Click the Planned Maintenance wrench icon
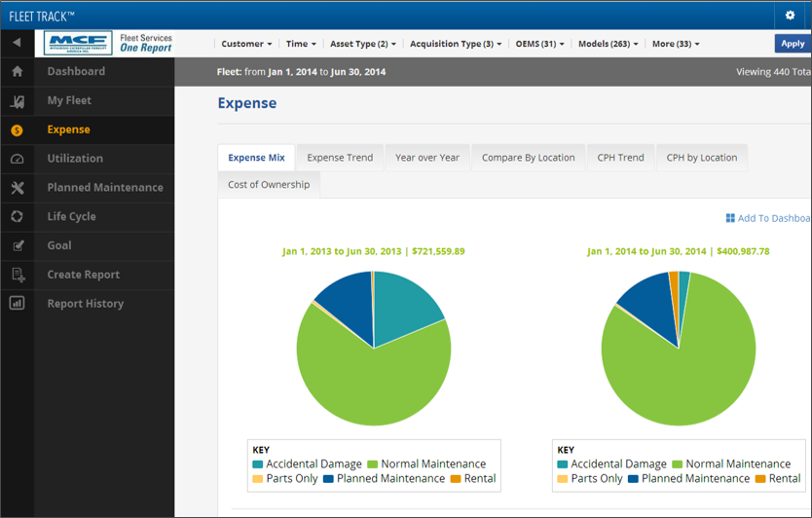The image size is (812, 518). [x=17, y=188]
